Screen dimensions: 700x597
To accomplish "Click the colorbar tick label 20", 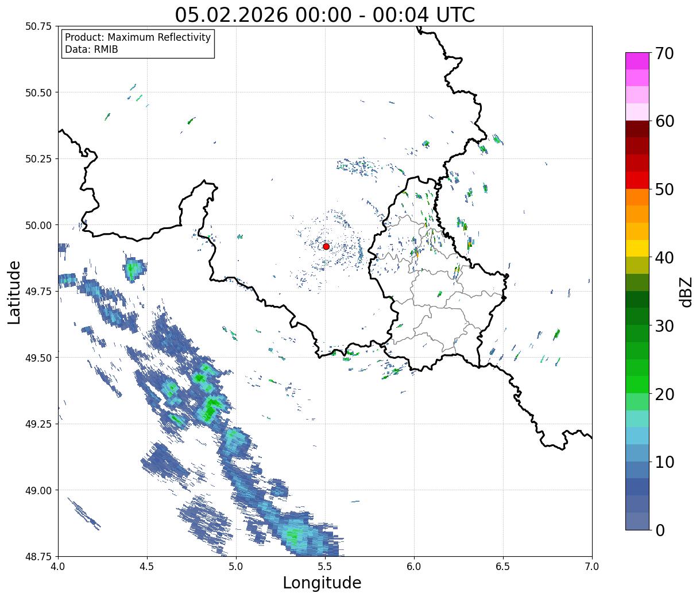I will (x=665, y=394).
